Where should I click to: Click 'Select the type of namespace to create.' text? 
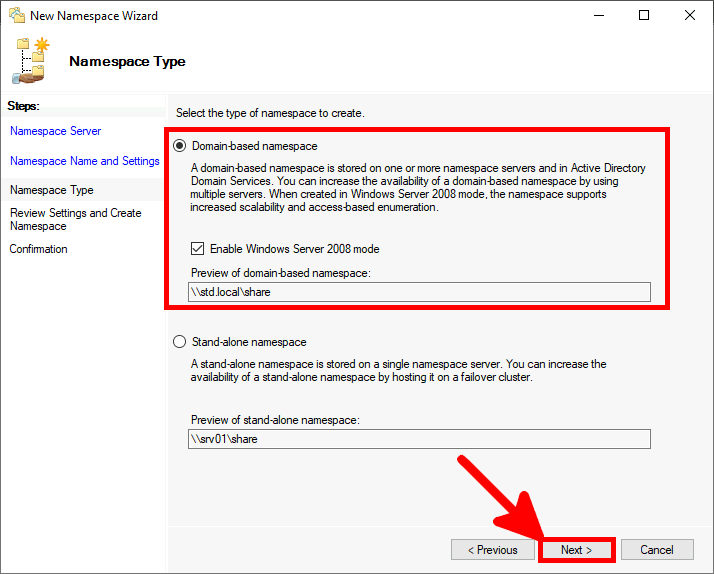pos(270,113)
